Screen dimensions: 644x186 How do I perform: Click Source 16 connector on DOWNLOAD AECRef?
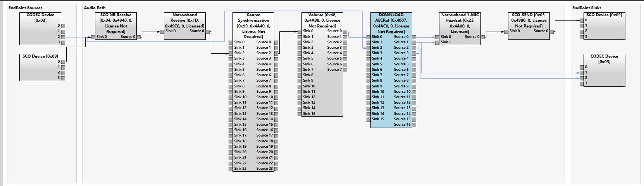click(x=414, y=125)
